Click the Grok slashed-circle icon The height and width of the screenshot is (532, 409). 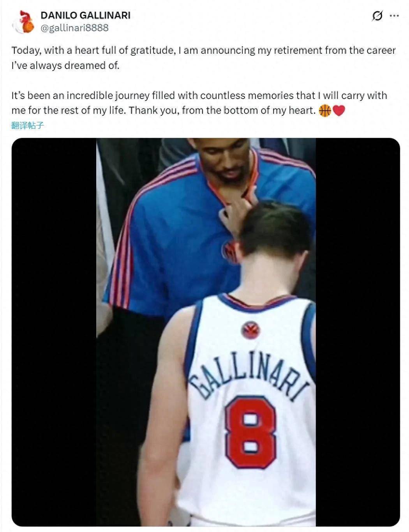pos(377,16)
